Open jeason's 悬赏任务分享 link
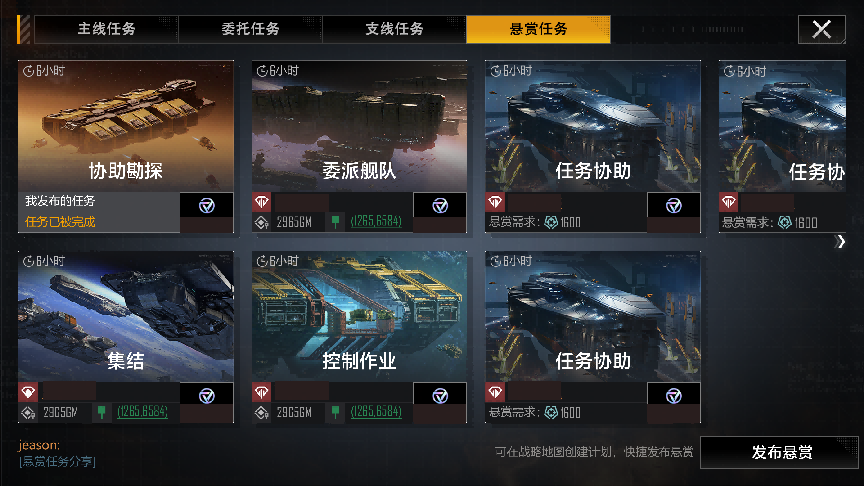This screenshot has width=864, height=486. [57, 461]
